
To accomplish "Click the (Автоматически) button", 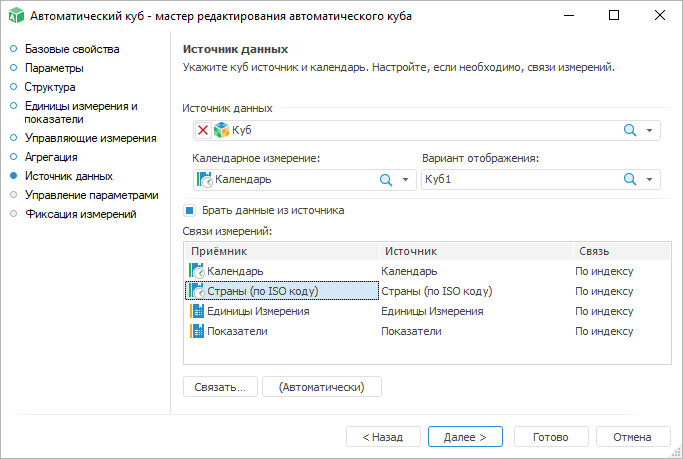I will point(321,386).
